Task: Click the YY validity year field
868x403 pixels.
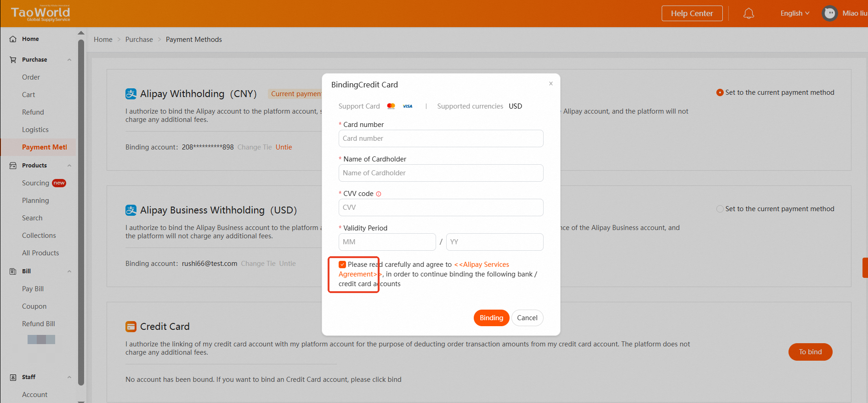Action: click(x=495, y=242)
